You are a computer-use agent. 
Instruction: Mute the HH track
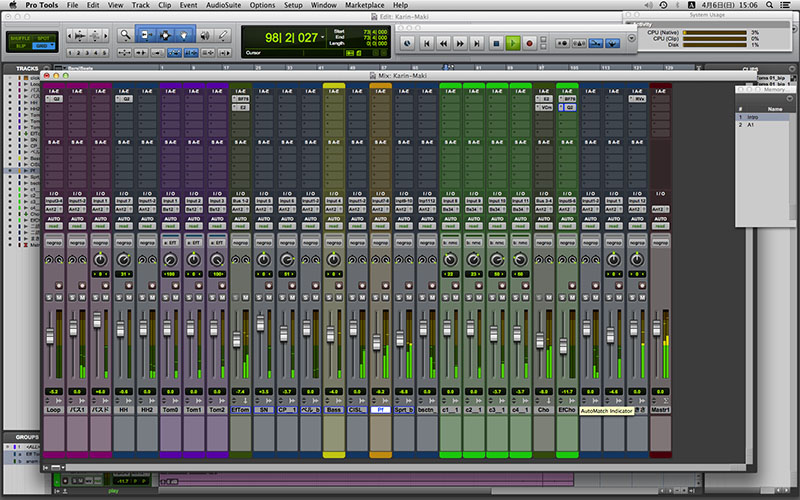click(x=129, y=297)
